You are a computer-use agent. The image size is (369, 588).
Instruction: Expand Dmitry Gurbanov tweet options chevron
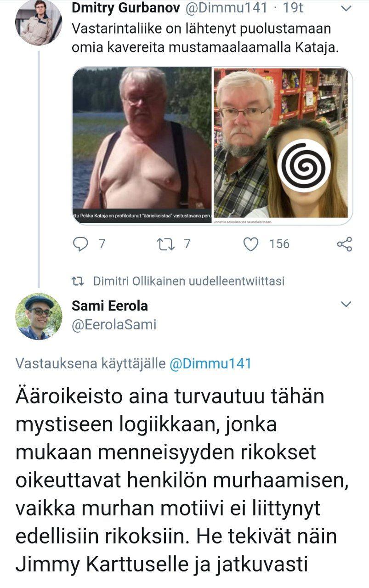click(346, 10)
